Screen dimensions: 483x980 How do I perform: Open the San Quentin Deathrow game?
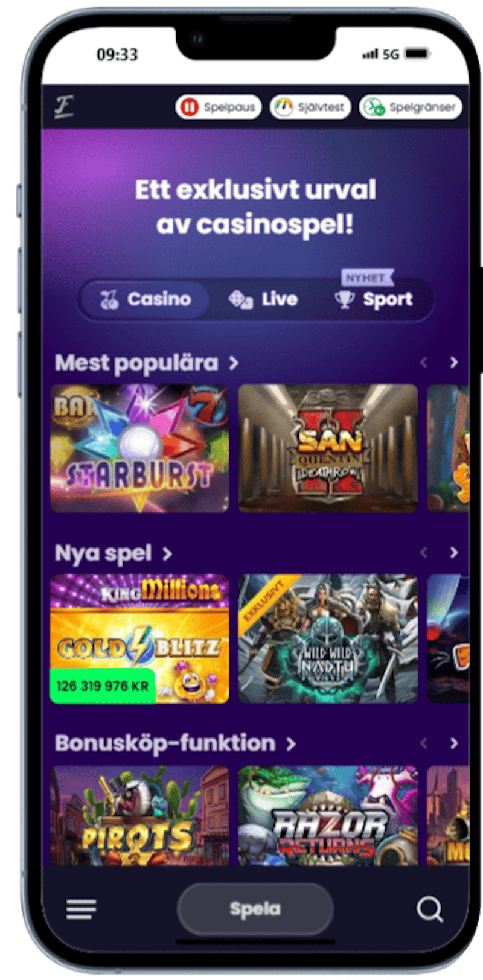328,448
